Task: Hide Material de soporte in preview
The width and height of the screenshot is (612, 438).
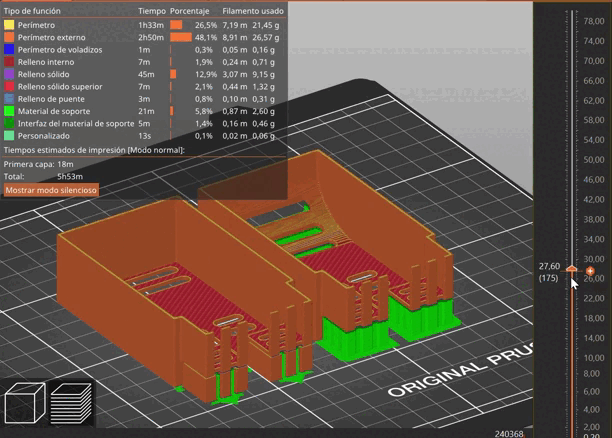Action: point(54,111)
